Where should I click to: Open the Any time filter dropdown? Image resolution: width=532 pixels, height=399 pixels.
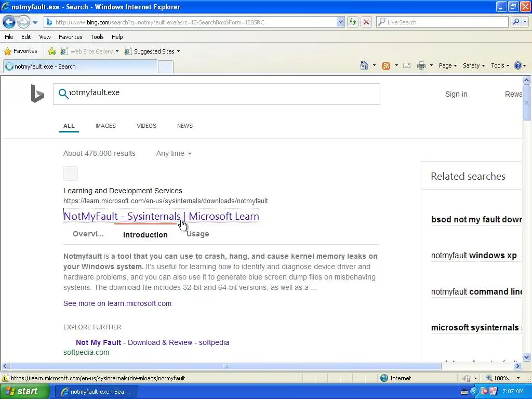tap(174, 153)
